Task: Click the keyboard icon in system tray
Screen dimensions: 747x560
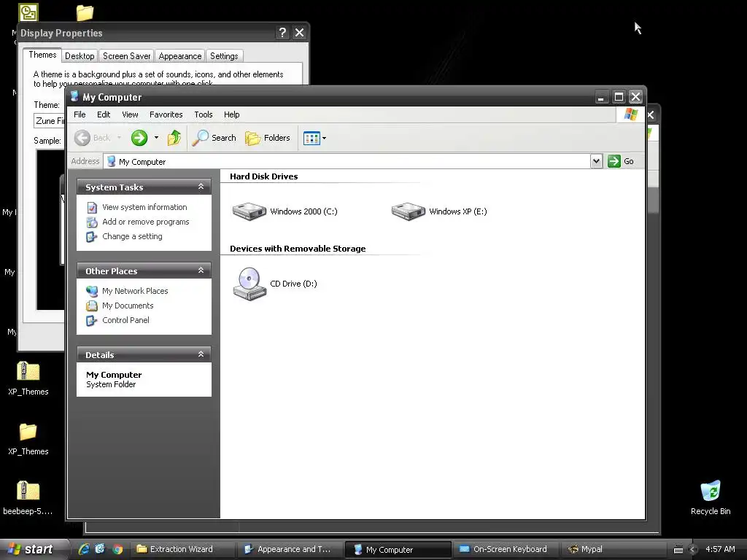Action: 678,550
